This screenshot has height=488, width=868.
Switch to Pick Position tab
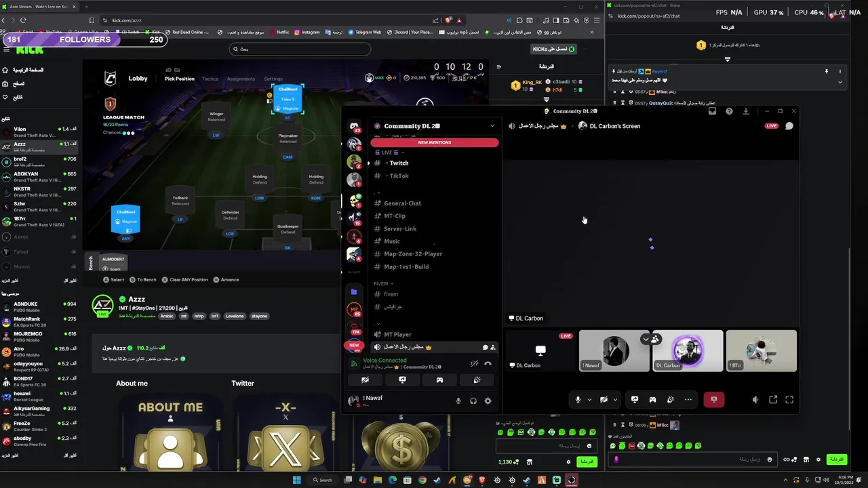pos(179,79)
